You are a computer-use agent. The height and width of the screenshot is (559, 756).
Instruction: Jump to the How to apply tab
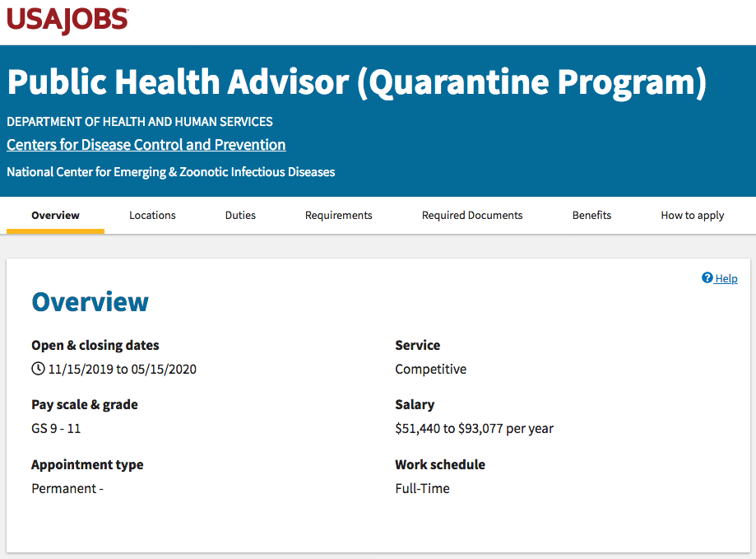click(692, 216)
